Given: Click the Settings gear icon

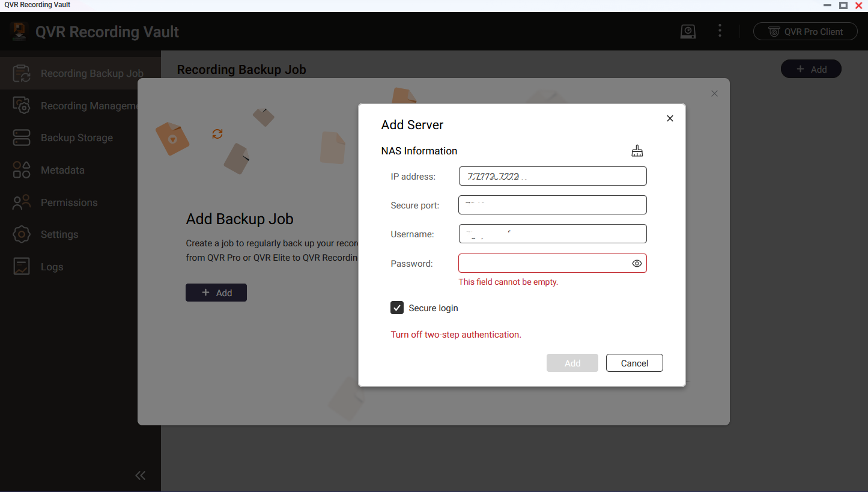Looking at the screenshot, I should pos(22,234).
